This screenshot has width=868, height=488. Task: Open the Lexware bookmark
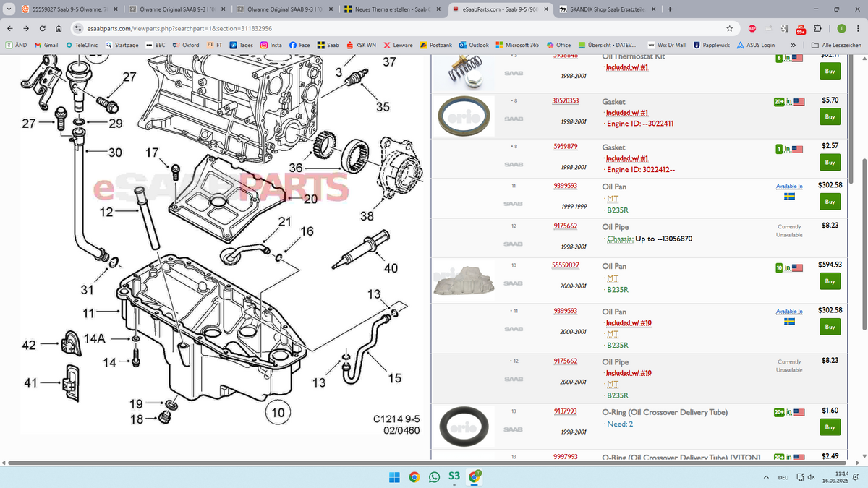point(399,45)
